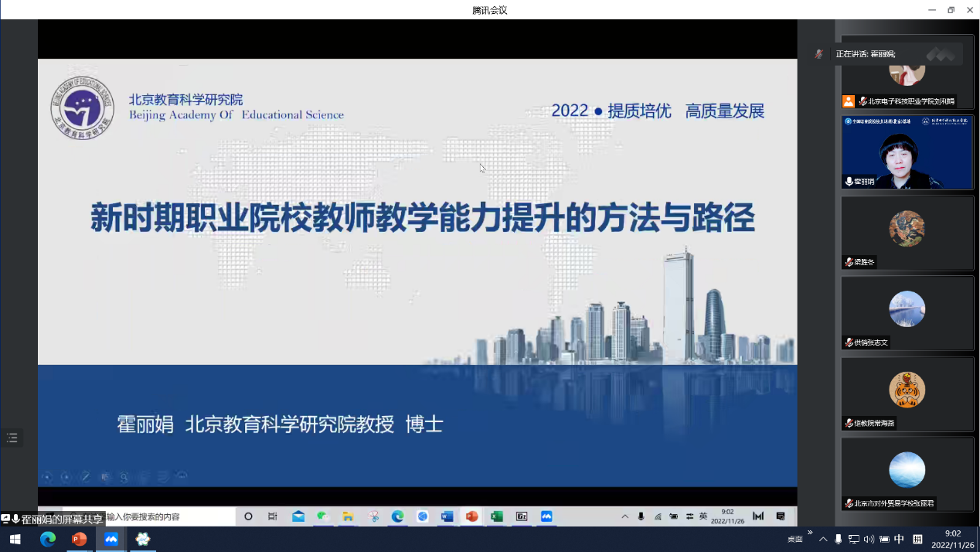The image size is (980, 552).
Task: Click the system tray volume icon
Action: pyautogui.click(x=869, y=539)
